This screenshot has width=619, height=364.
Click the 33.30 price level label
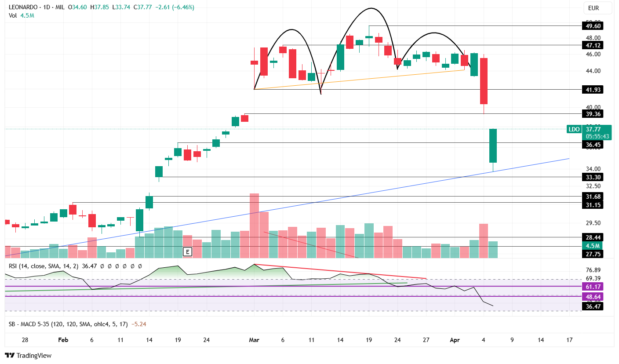point(592,177)
